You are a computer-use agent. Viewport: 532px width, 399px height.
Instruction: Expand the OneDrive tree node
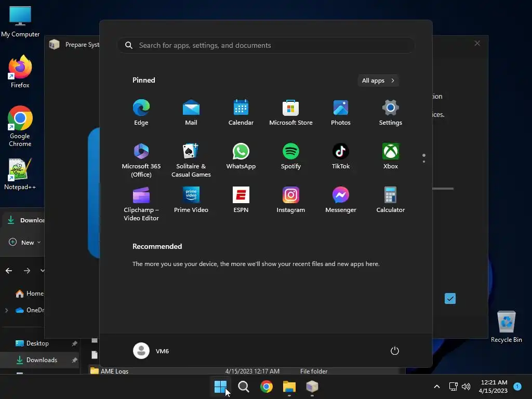[x=6, y=310]
